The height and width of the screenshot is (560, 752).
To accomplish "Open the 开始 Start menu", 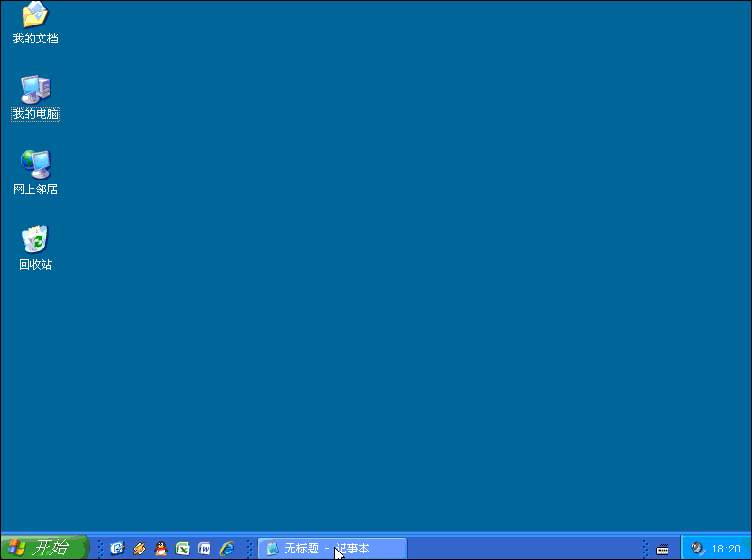I will pos(44,548).
